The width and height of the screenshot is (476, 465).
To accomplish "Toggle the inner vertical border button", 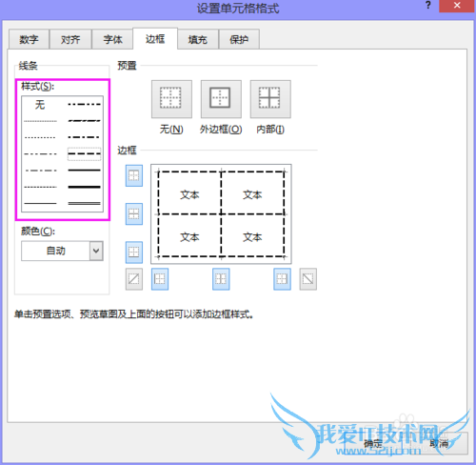I will click(221, 279).
